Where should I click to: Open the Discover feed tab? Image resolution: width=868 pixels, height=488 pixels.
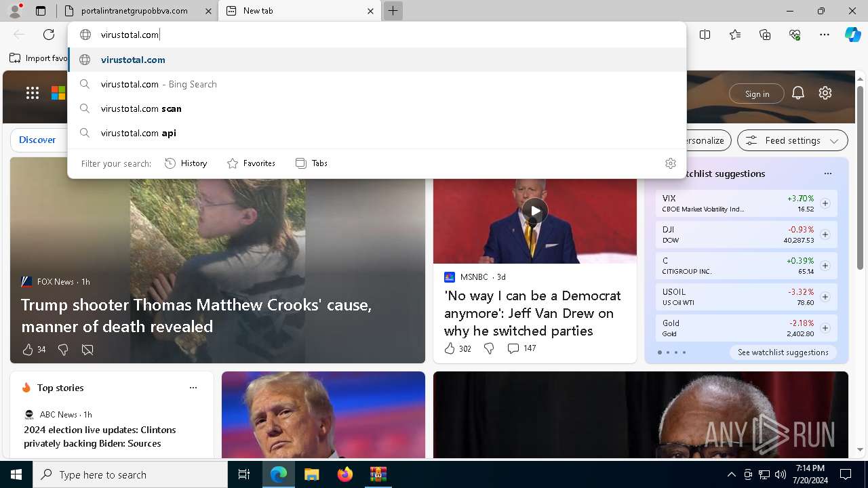click(x=37, y=140)
